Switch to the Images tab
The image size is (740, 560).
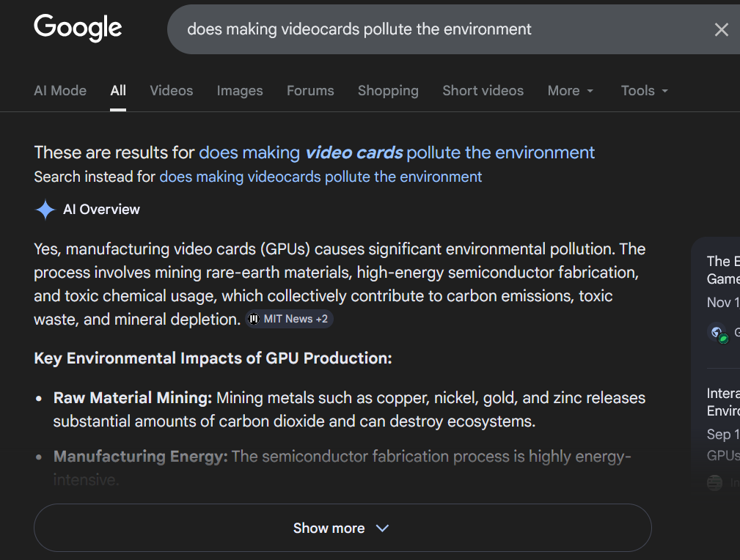[x=240, y=91]
